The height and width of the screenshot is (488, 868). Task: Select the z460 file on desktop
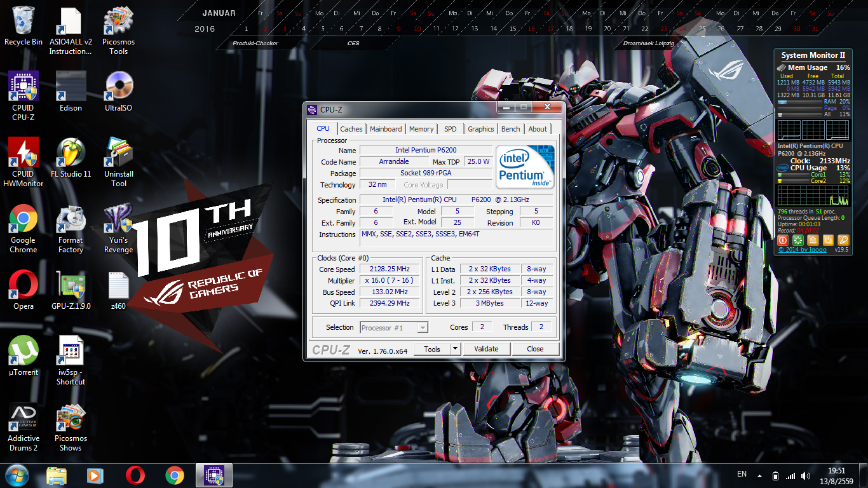click(118, 290)
